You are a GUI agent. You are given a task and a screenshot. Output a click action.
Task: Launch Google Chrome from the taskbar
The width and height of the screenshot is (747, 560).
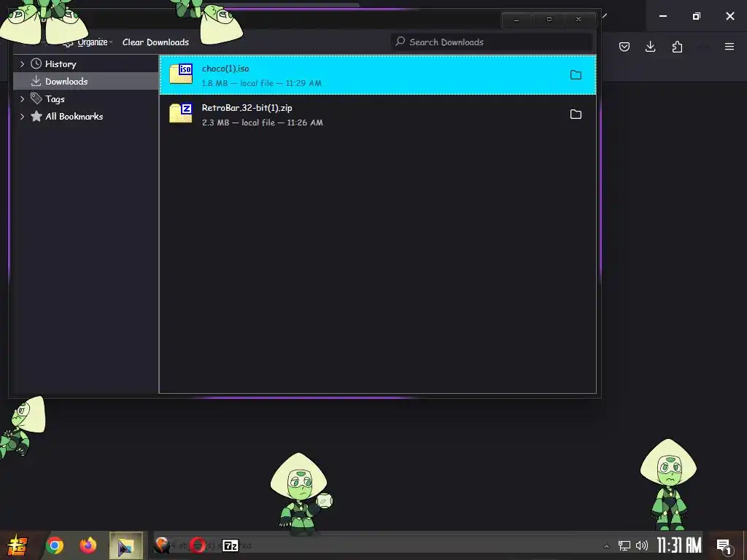(55, 545)
